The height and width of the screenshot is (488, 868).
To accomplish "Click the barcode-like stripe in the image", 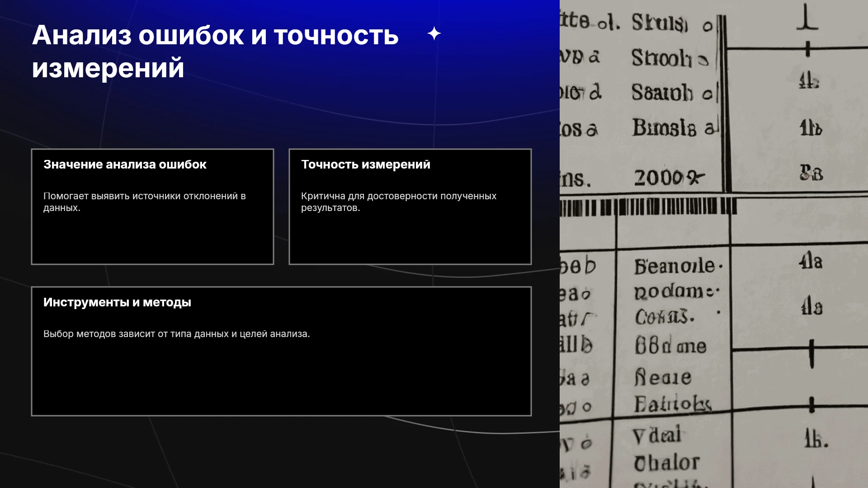I will (x=648, y=207).
